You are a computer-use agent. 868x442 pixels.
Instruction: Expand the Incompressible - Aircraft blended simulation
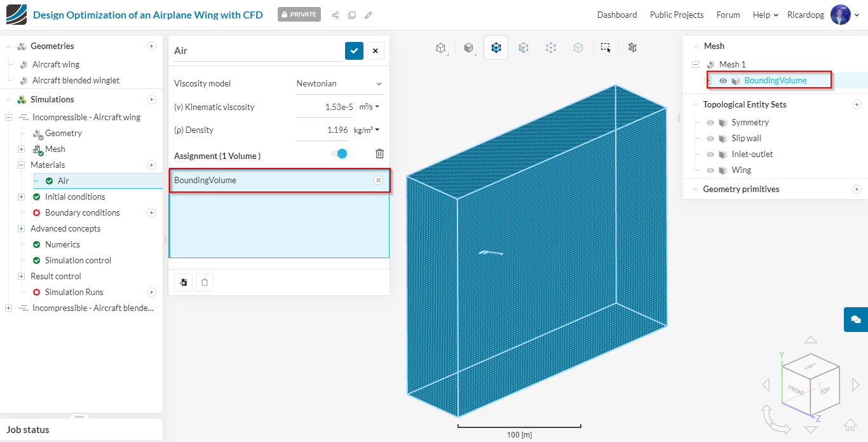(8, 308)
